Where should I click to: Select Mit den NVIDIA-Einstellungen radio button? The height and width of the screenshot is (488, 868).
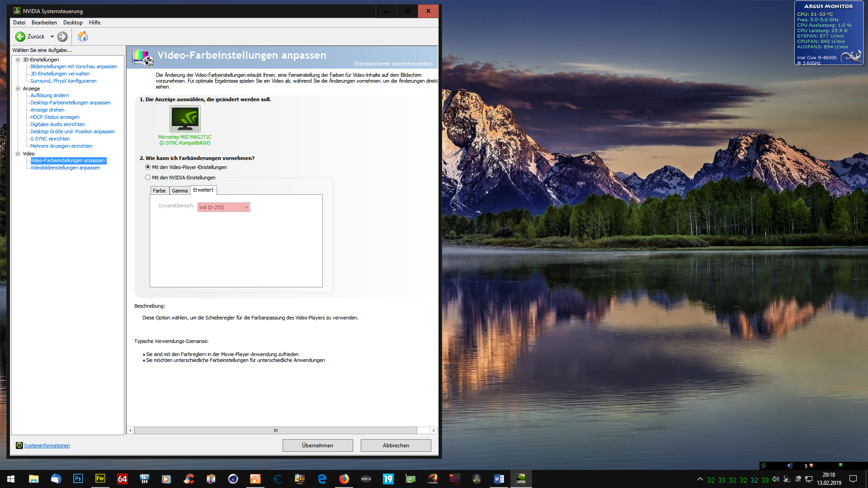tap(148, 178)
